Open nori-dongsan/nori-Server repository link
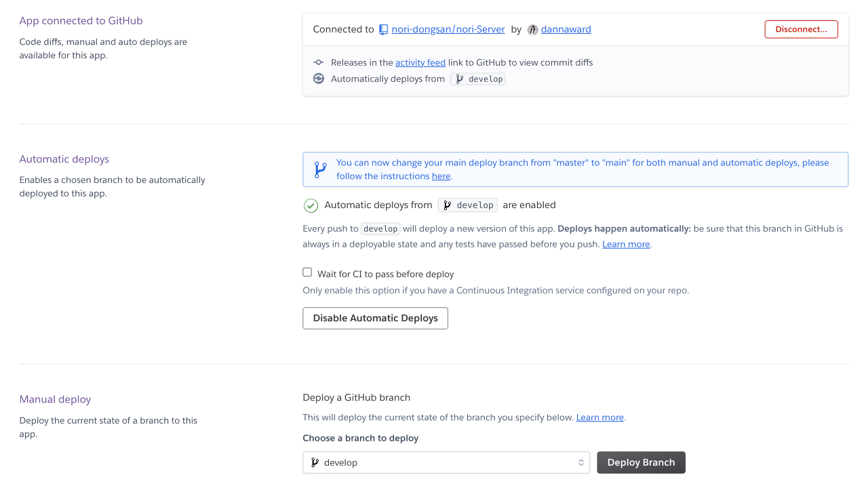The width and height of the screenshot is (868, 486). tap(448, 29)
